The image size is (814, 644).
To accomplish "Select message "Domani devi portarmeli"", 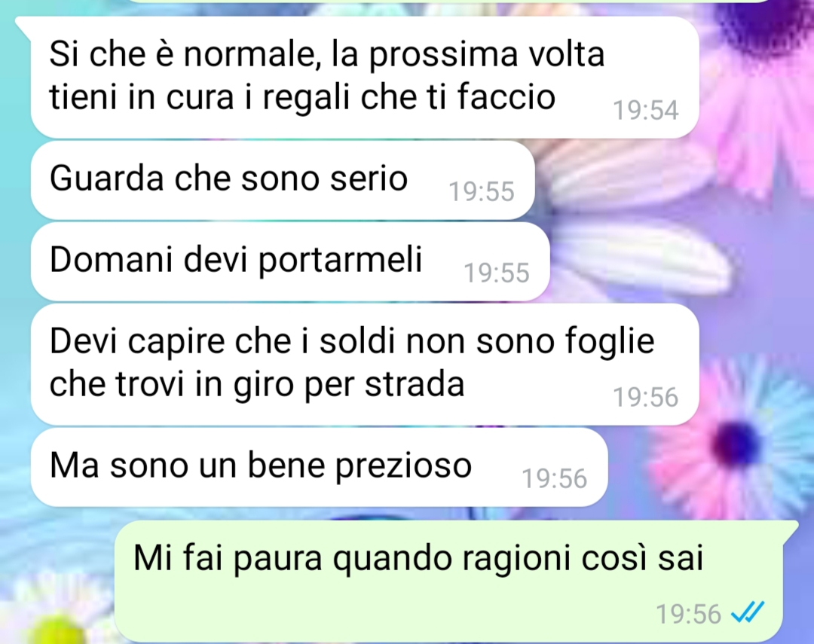I will pyautogui.click(x=290, y=261).
